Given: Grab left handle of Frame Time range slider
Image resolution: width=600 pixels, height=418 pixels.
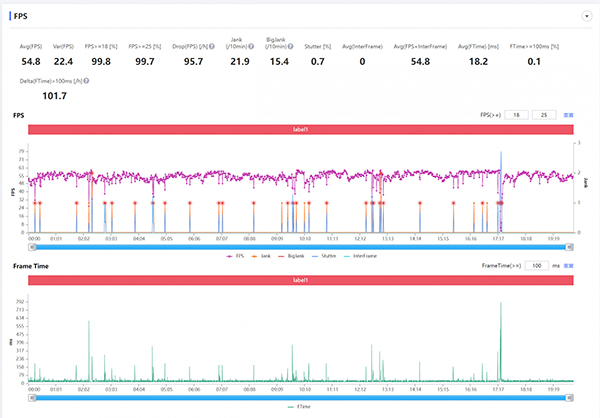Looking at the screenshot, I should 33,398.
